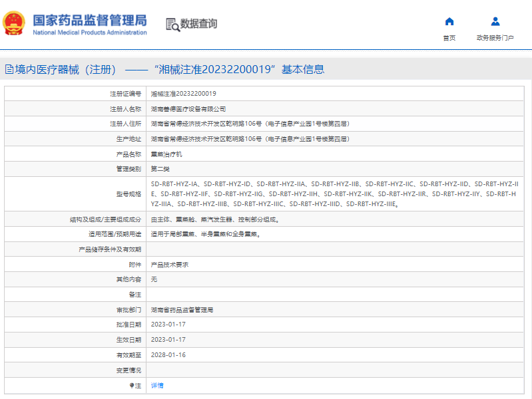
Task: Click the 型号规格 model list text
Action: coord(334,194)
